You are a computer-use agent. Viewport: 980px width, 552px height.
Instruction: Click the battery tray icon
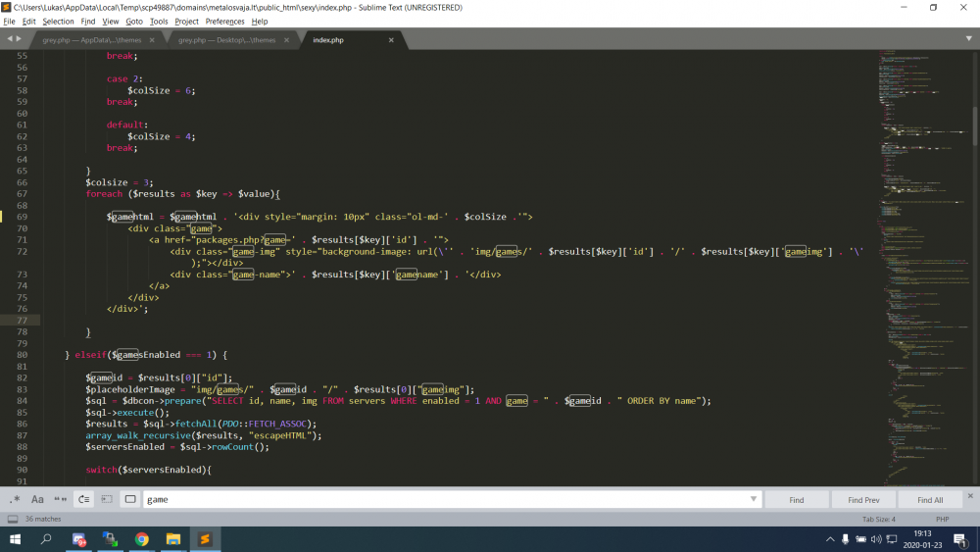(860, 539)
